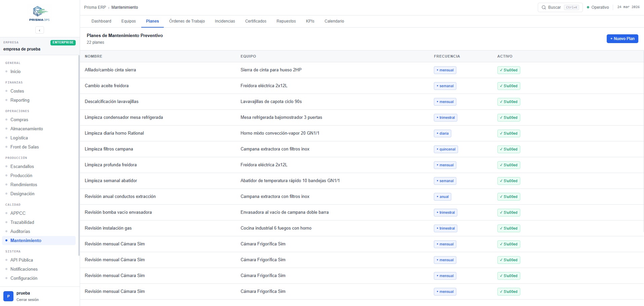Click Cerrar sesión link
The image size is (644, 306).
coord(28,300)
